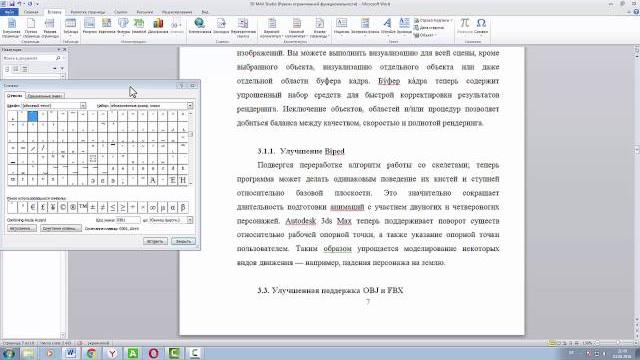Select the highlighted blue cell in symbol grid
Viewport: 640px width, 360px height.
33,116
